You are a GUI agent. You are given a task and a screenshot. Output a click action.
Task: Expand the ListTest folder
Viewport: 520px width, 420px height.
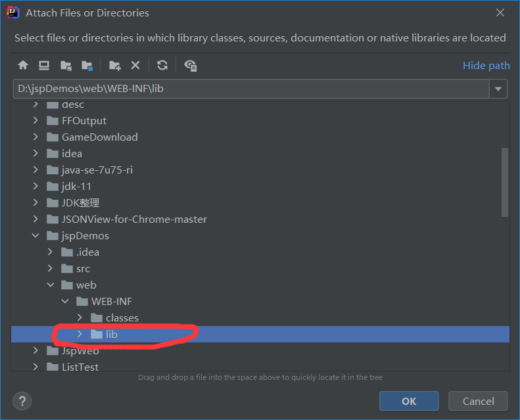tap(35, 367)
